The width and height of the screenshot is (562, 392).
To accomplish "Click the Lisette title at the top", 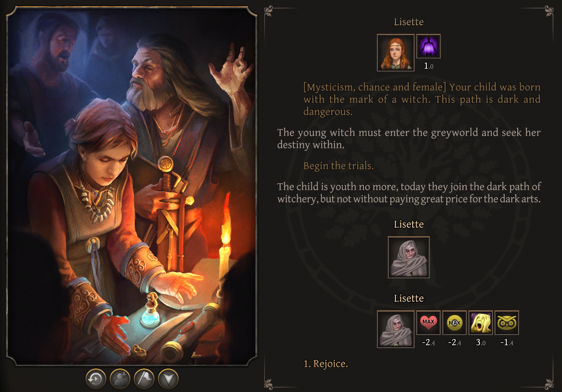I will tap(409, 22).
